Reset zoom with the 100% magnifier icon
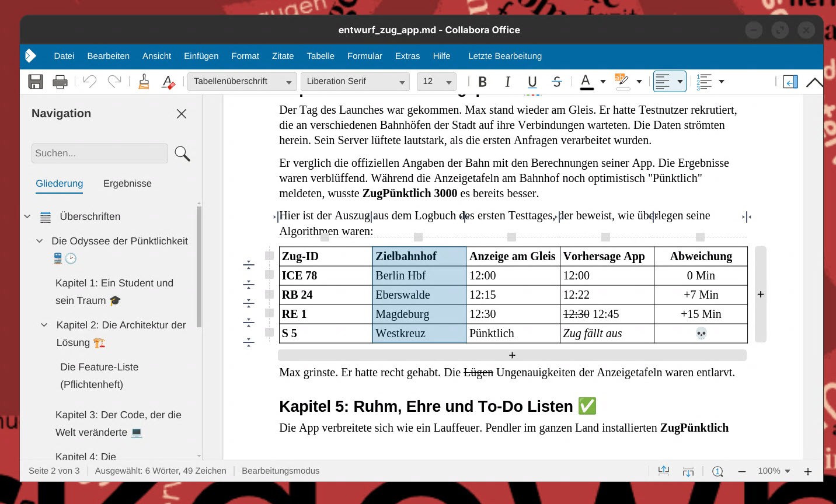The height and width of the screenshot is (504, 836). point(717,471)
